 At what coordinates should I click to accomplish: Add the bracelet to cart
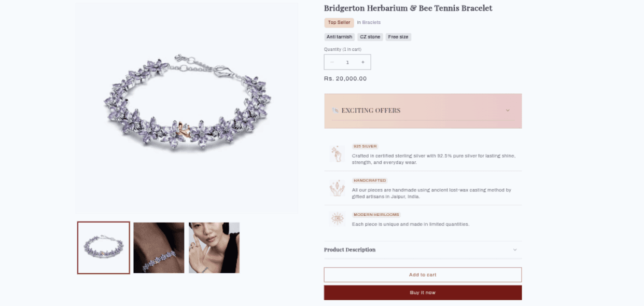(423, 275)
